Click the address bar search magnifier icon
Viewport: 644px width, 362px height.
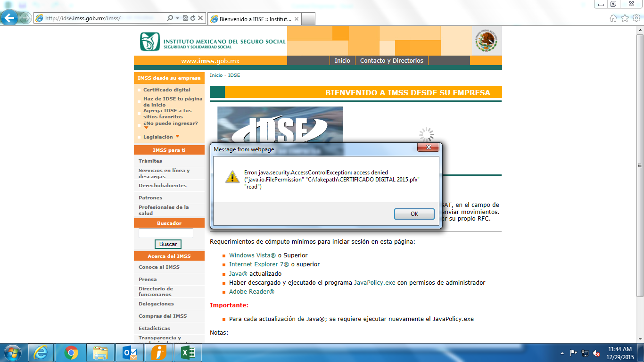[170, 18]
